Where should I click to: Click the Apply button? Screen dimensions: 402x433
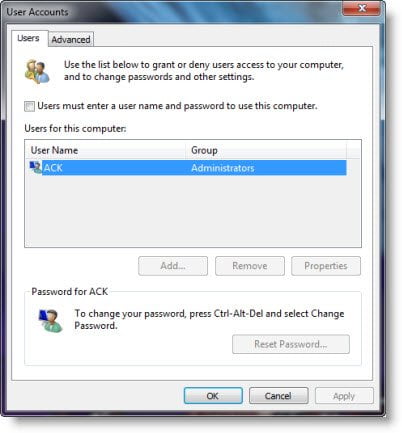coord(344,396)
